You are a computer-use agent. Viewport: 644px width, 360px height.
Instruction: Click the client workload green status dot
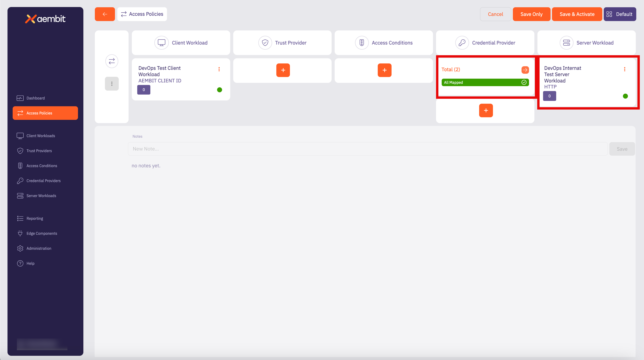219,90
